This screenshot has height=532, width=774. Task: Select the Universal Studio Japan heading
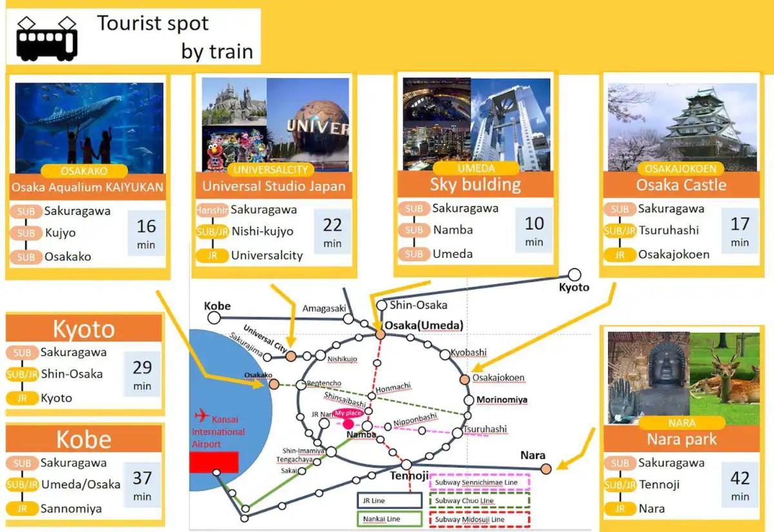(x=274, y=186)
